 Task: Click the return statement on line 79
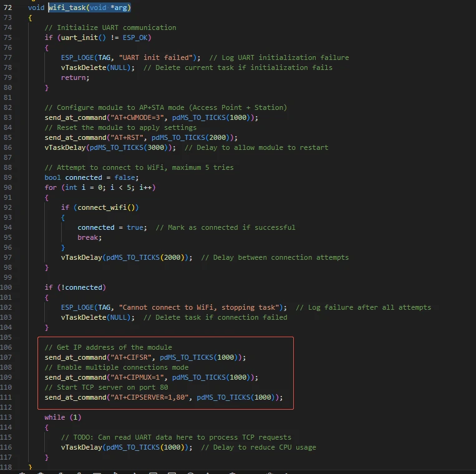(75, 77)
